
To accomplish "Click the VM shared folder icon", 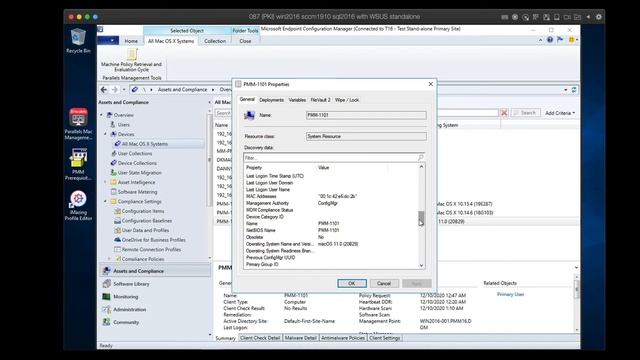I will [577, 17].
